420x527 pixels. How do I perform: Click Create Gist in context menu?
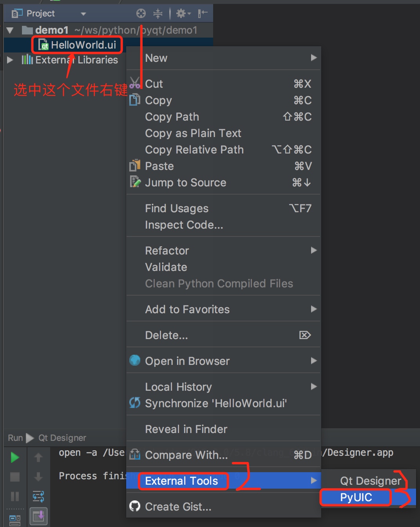point(178,507)
